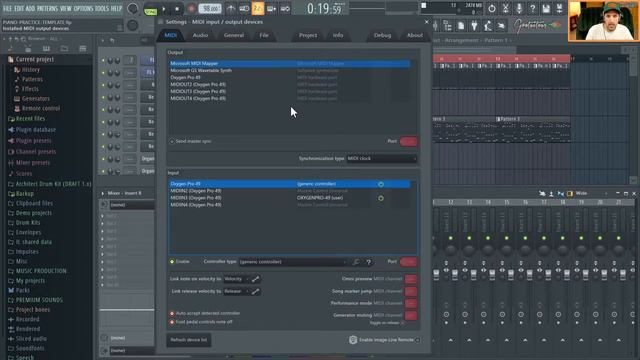Toggle Foot pedal controls note off
The image size is (640, 360).
[x=172, y=322]
